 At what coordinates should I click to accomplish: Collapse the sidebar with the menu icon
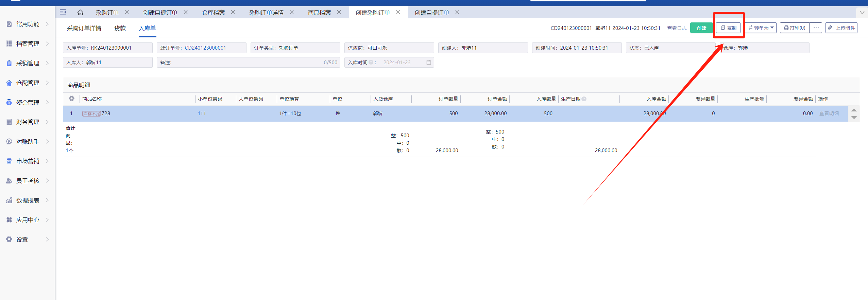coord(63,12)
